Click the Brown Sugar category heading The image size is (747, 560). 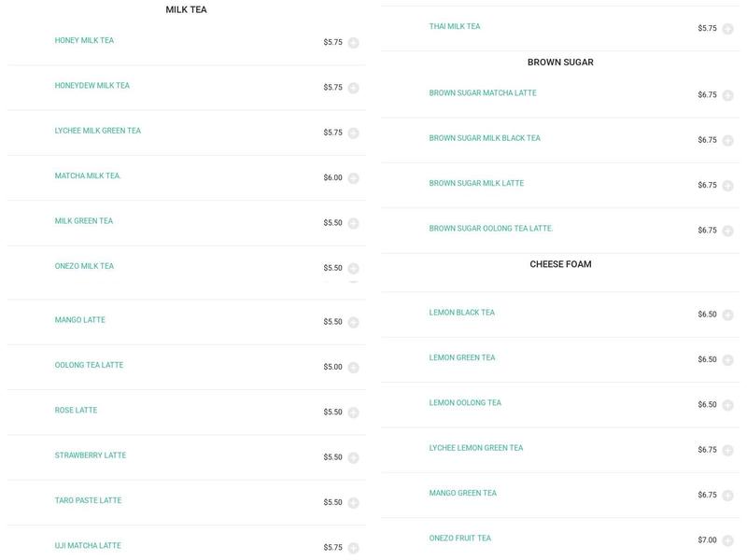(x=560, y=63)
